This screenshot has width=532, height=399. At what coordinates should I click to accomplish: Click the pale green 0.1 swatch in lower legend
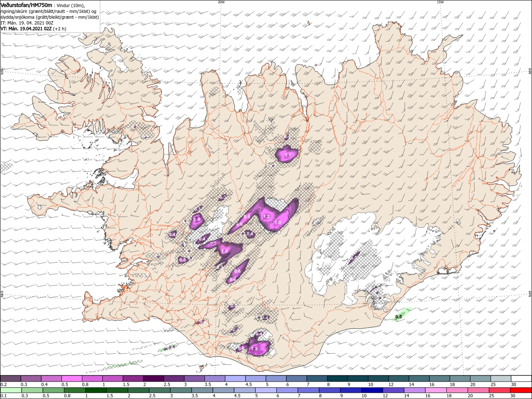click(x=10, y=390)
